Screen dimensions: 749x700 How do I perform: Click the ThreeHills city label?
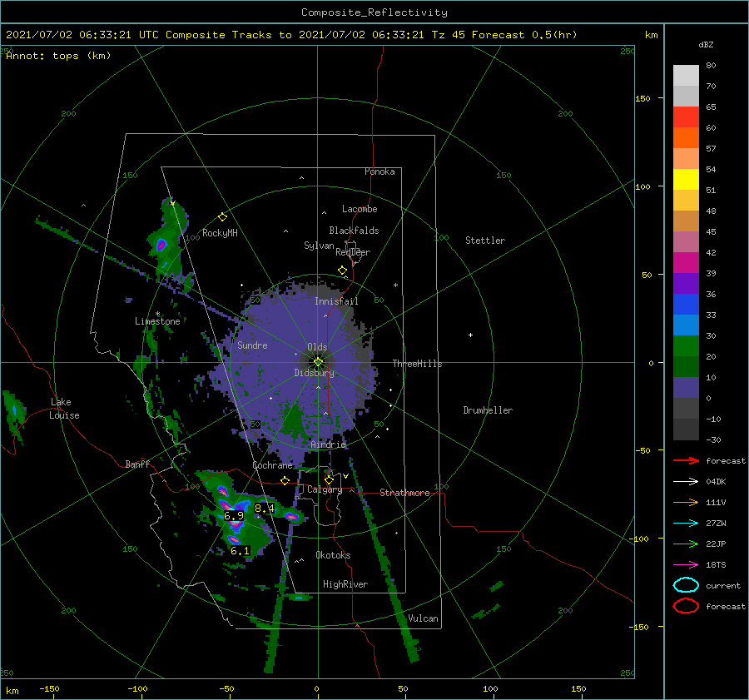[417, 364]
